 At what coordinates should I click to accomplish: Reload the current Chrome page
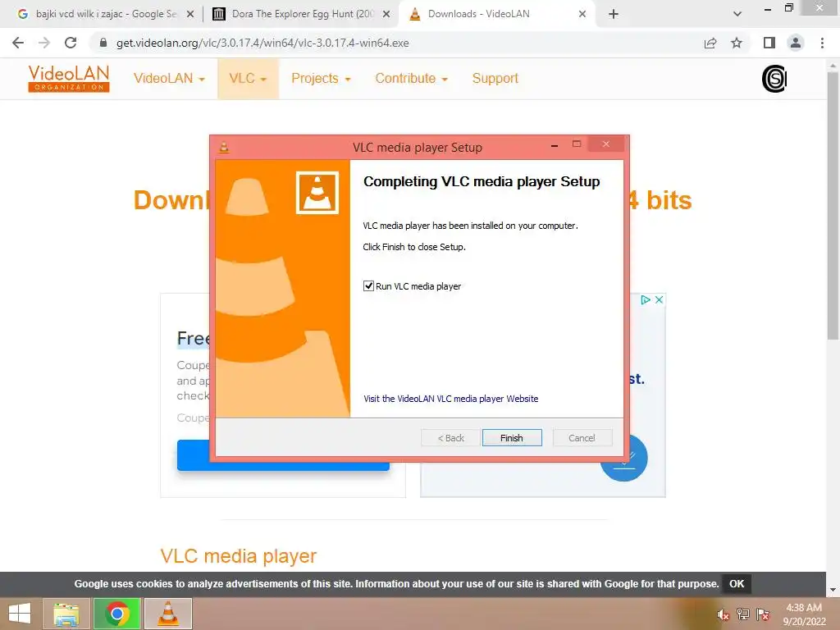click(71, 43)
